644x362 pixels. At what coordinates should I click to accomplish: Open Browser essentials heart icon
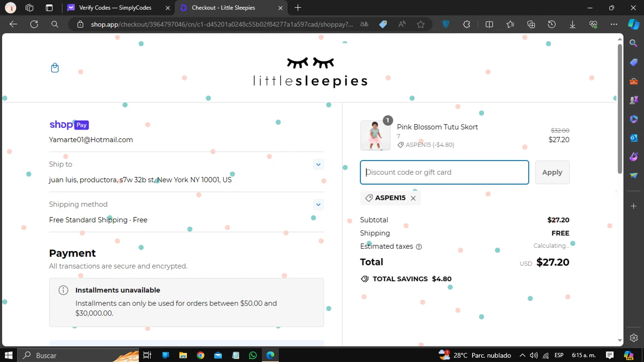593,24
